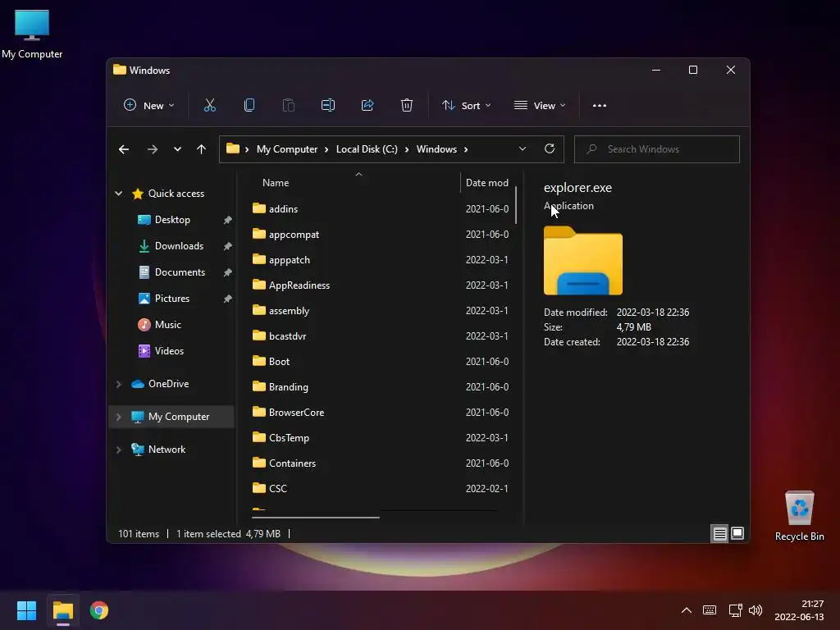Click the volume speaker tray icon
This screenshot has width=840, height=630.
coord(756,610)
